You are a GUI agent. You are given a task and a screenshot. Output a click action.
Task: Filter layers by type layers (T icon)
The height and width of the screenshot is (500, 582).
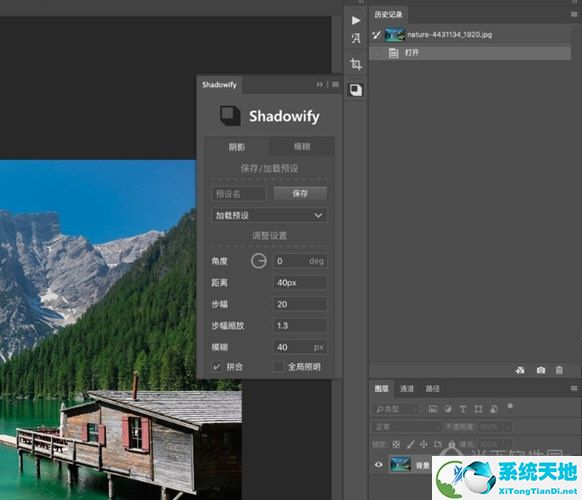[x=463, y=409]
